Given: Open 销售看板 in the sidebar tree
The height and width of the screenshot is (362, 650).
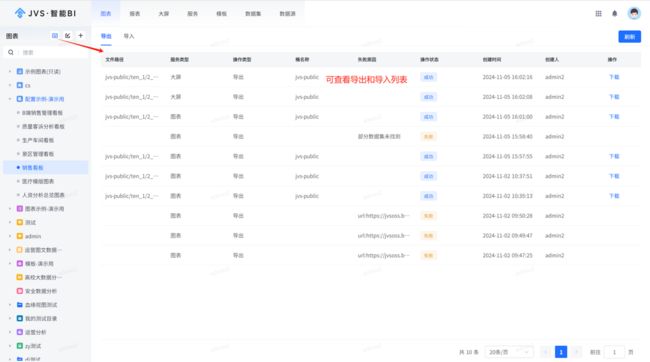Looking at the screenshot, I should point(33,168).
